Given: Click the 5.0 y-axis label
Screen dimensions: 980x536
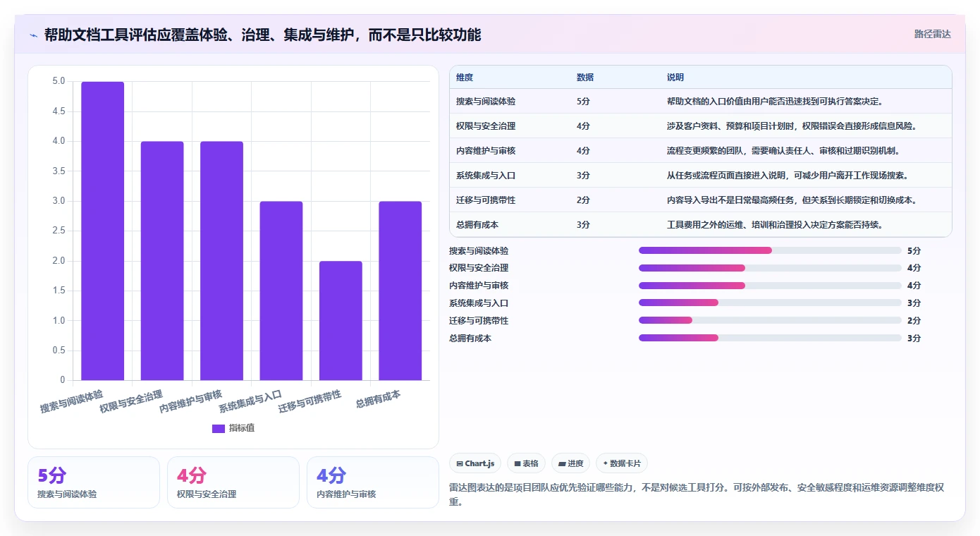Looking at the screenshot, I should [59, 82].
